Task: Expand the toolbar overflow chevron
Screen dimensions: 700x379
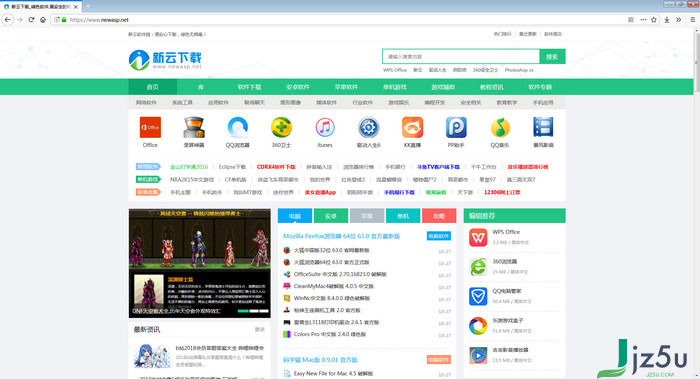Action: click(x=679, y=20)
